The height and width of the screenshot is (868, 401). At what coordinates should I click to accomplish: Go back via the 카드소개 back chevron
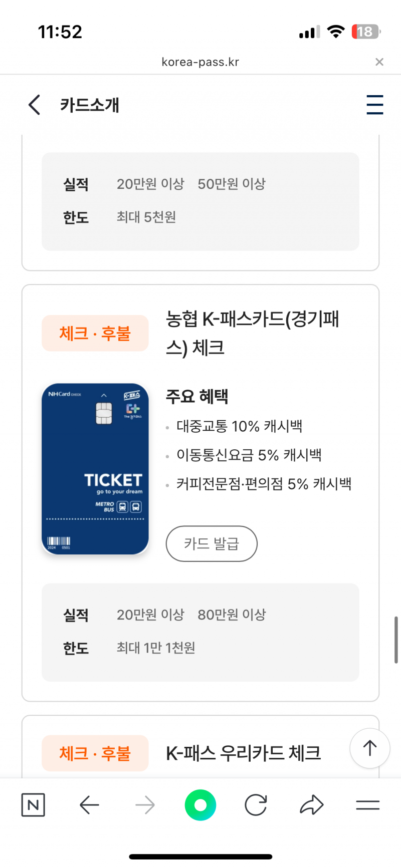34,105
